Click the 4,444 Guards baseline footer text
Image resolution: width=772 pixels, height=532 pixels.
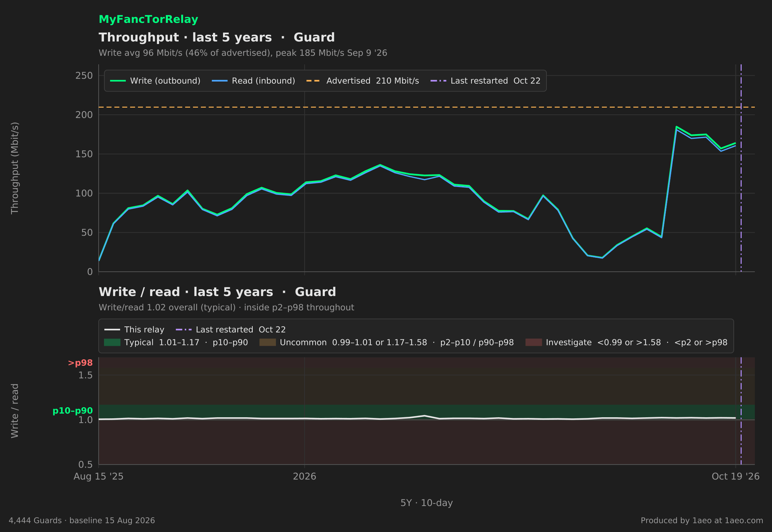tap(82, 521)
